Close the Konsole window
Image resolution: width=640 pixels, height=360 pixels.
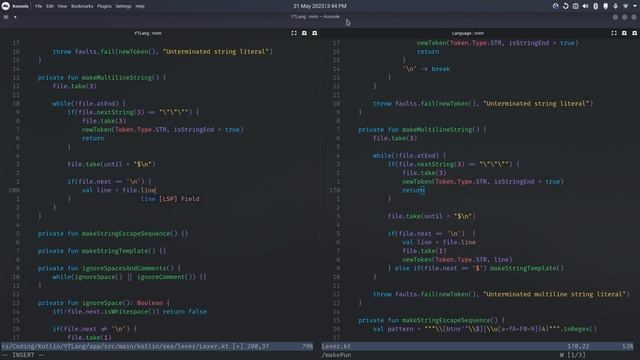[x=634, y=17]
